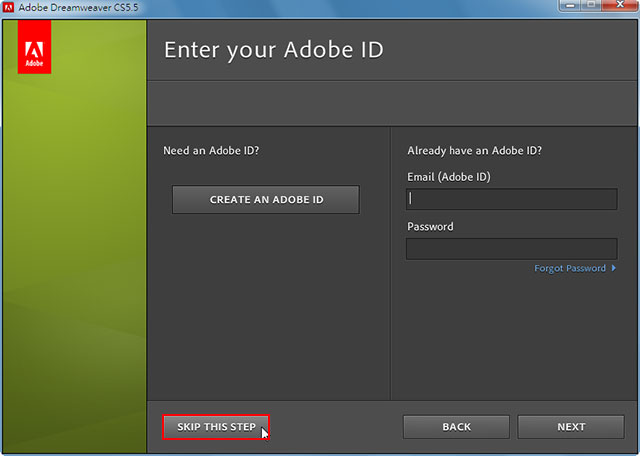Open the Forgot Password link

[x=570, y=268]
